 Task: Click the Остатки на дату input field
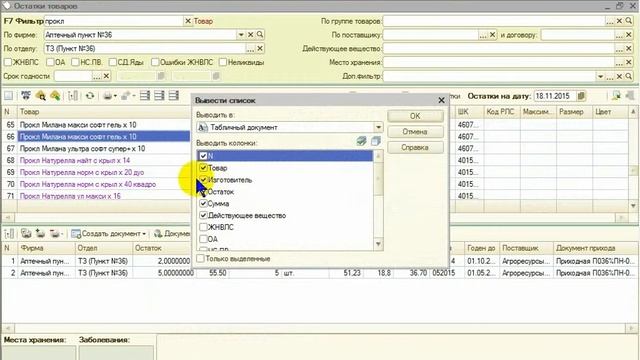555,96
